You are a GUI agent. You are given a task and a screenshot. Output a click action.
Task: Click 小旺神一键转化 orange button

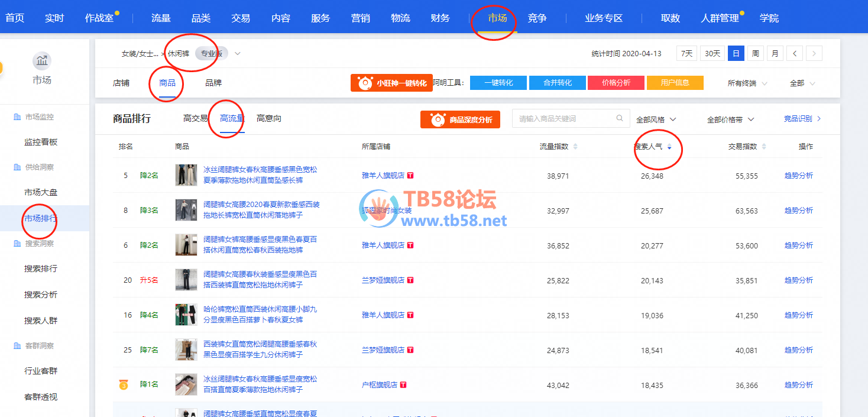pyautogui.click(x=391, y=83)
